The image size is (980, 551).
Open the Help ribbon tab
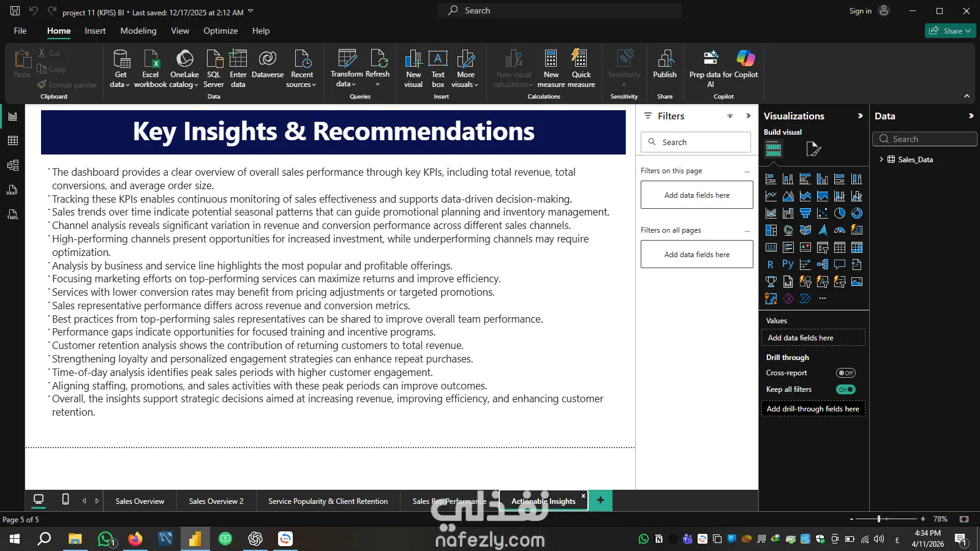point(261,31)
